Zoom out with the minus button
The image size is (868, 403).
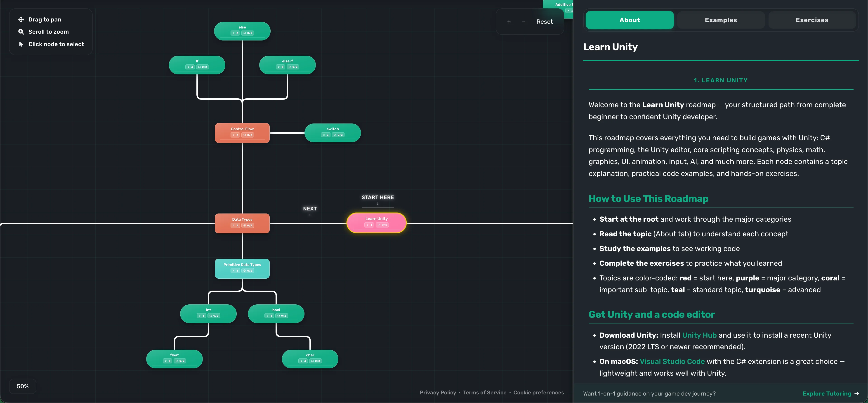[x=523, y=21]
